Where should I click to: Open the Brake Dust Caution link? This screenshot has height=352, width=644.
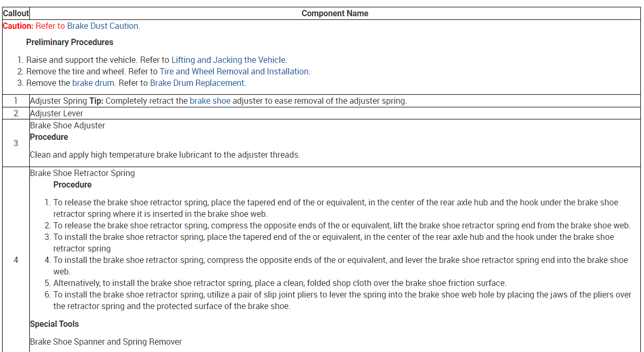(103, 26)
